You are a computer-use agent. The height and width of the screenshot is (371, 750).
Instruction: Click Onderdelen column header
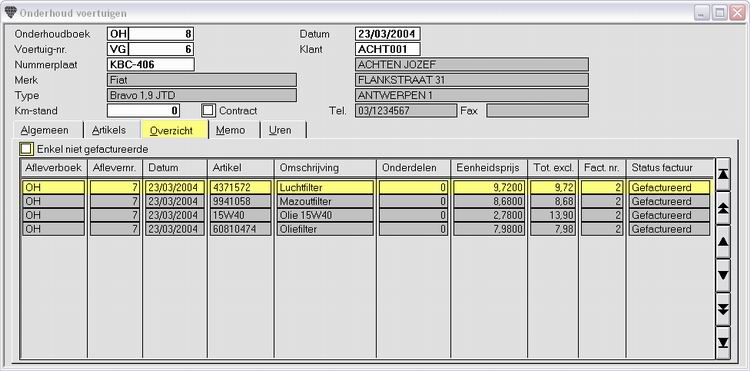click(413, 168)
